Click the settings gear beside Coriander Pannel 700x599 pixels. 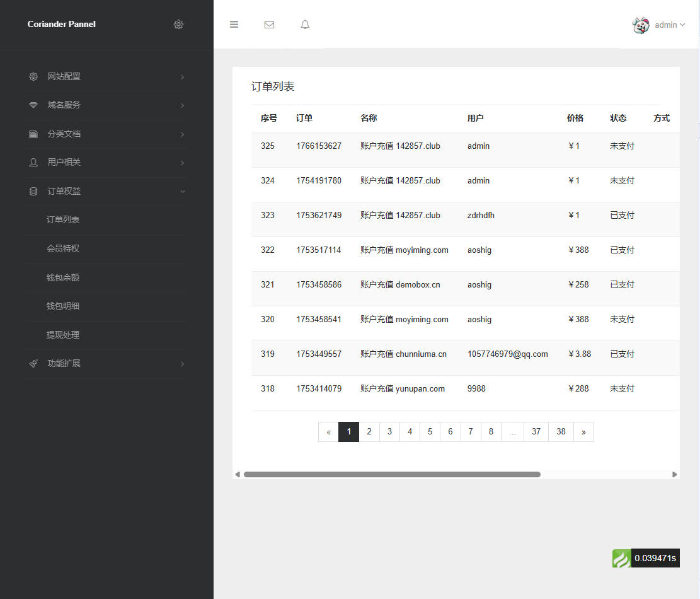point(178,25)
